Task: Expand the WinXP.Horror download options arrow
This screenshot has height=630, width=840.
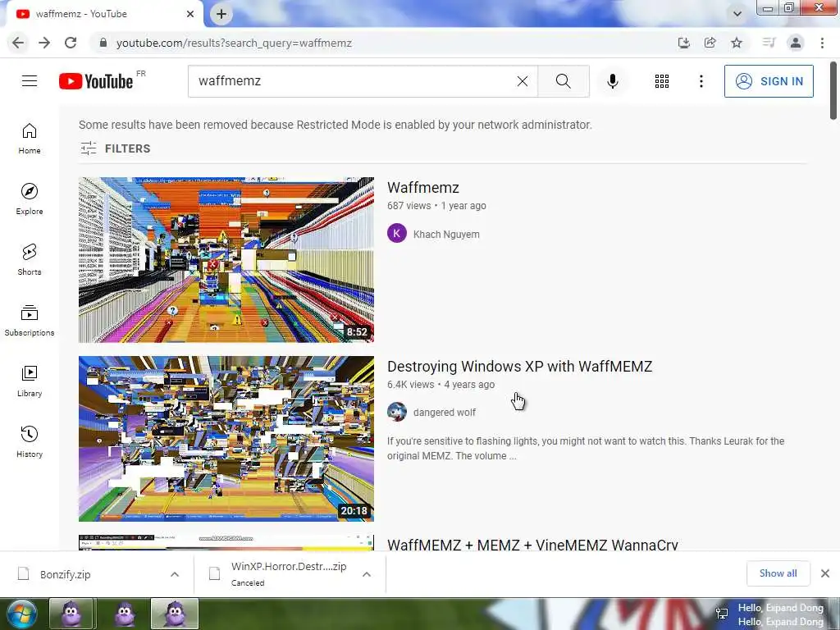Action: (367, 574)
